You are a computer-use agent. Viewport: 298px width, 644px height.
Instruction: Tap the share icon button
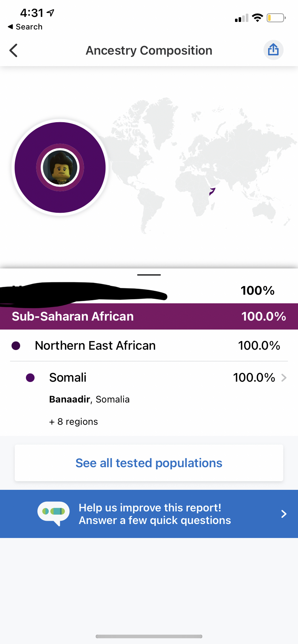click(x=274, y=50)
